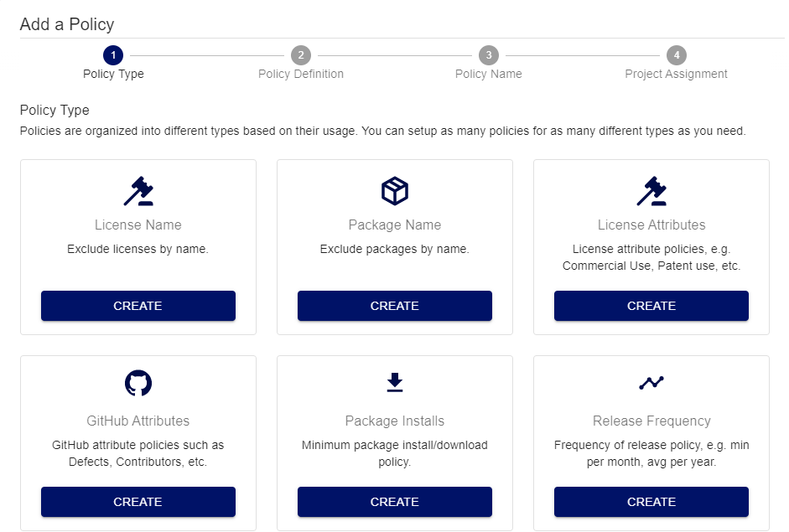Select step 1 Policy Type circle
Viewport: 789px width, 532px height.
pyautogui.click(x=113, y=55)
